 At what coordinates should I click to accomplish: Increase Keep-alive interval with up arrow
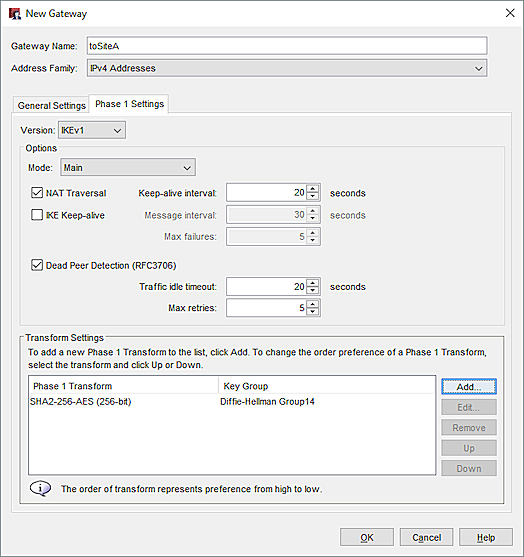(313, 189)
